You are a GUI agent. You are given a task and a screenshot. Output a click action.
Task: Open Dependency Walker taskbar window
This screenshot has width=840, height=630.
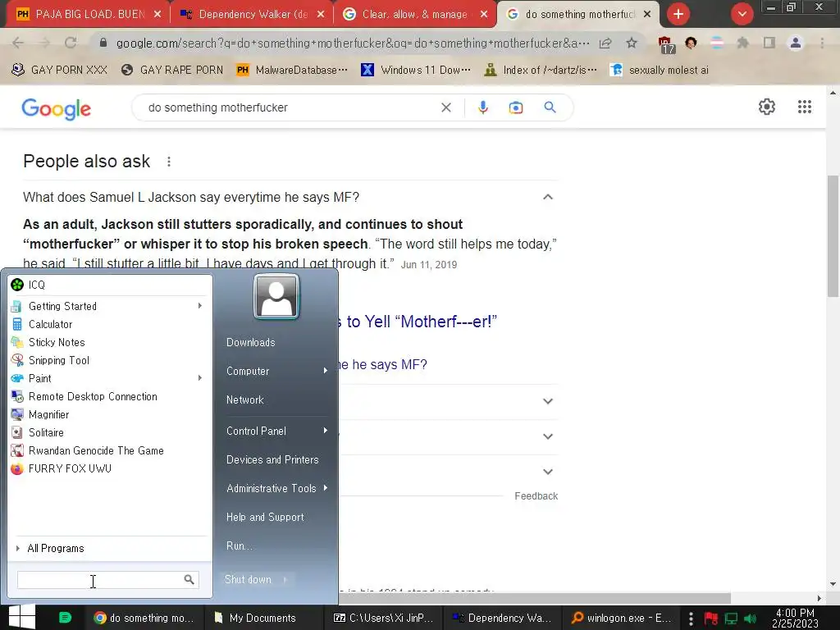[501, 618]
